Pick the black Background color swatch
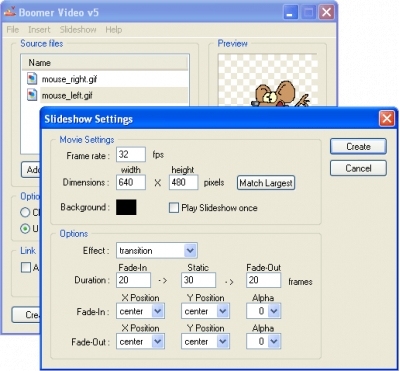The height and width of the screenshot is (371, 400). point(126,207)
